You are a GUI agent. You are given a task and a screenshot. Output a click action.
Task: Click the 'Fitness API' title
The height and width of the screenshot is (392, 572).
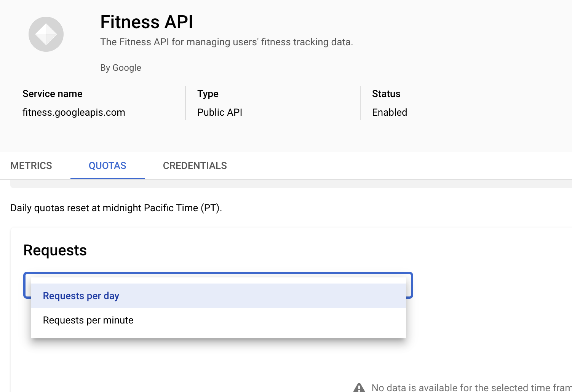point(147,22)
